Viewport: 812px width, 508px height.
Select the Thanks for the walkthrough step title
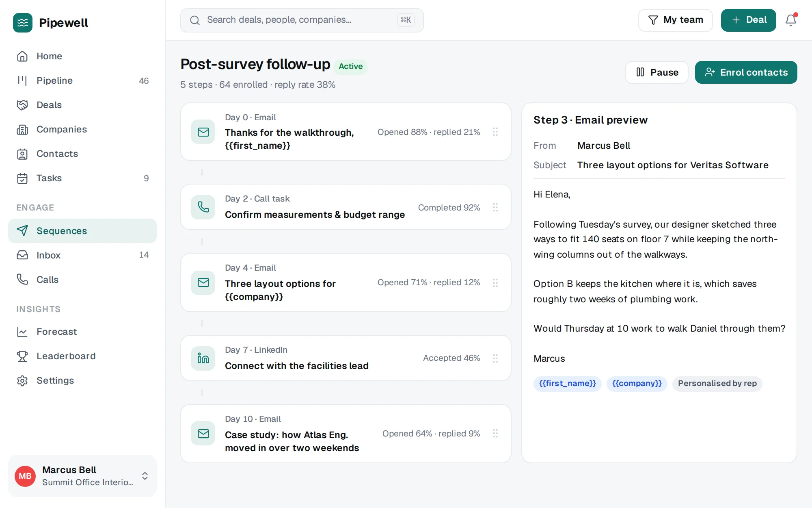point(289,139)
